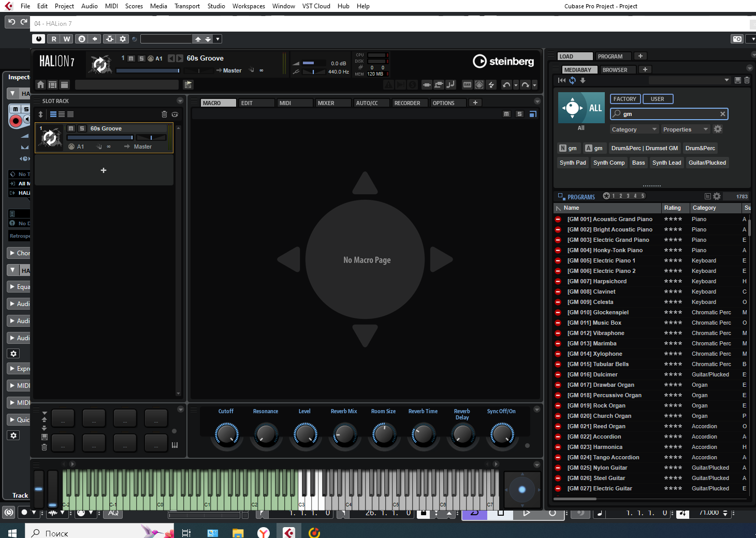The image size is (756, 538).
Task: Switch to the OPTIONS tab
Action: [x=448, y=103]
